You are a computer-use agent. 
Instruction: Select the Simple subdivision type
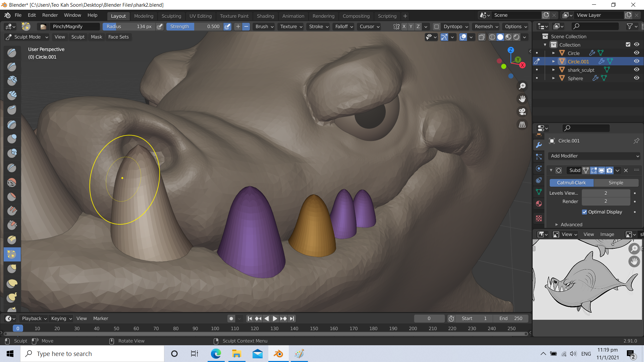(x=616, y=183)
